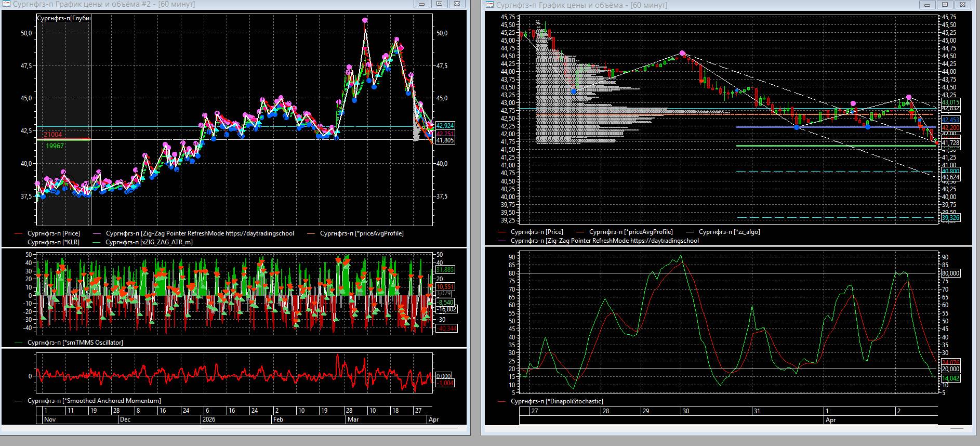Click the date 30 on right chart time axis
This screenshot has height=446, width=980.
click(x=685, y=411)
